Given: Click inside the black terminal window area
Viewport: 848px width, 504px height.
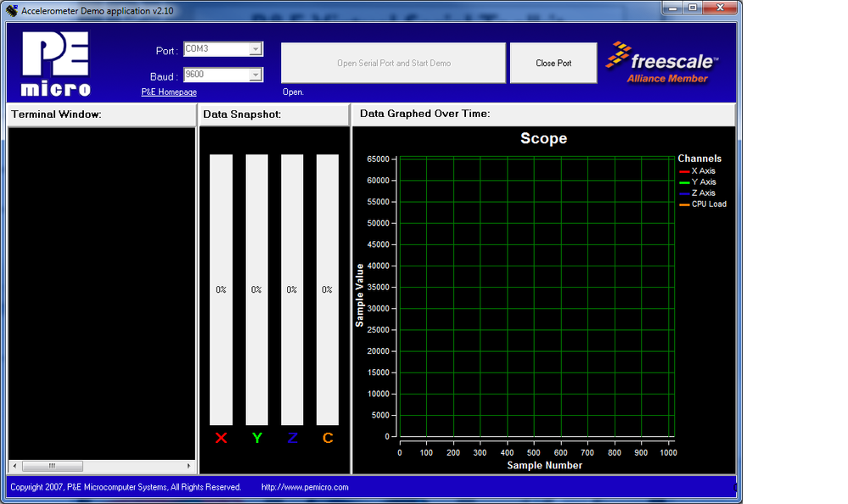Looking at the screenshot, I should click(x=102, y=294).
